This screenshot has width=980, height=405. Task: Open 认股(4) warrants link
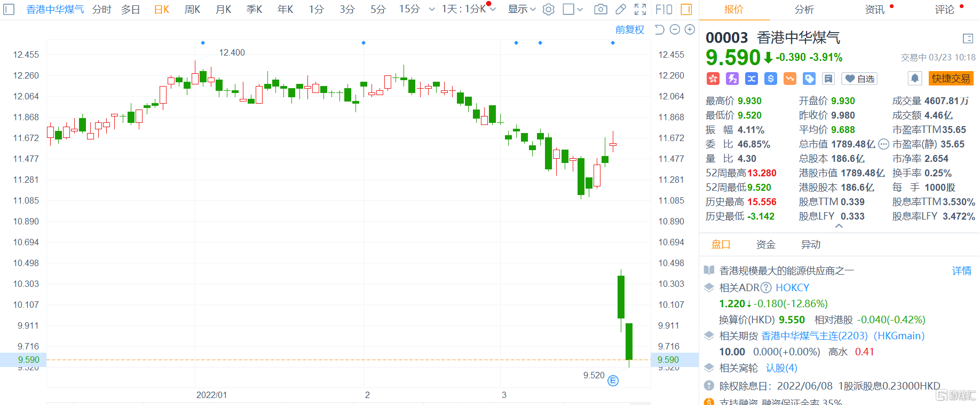coord(781,368)
